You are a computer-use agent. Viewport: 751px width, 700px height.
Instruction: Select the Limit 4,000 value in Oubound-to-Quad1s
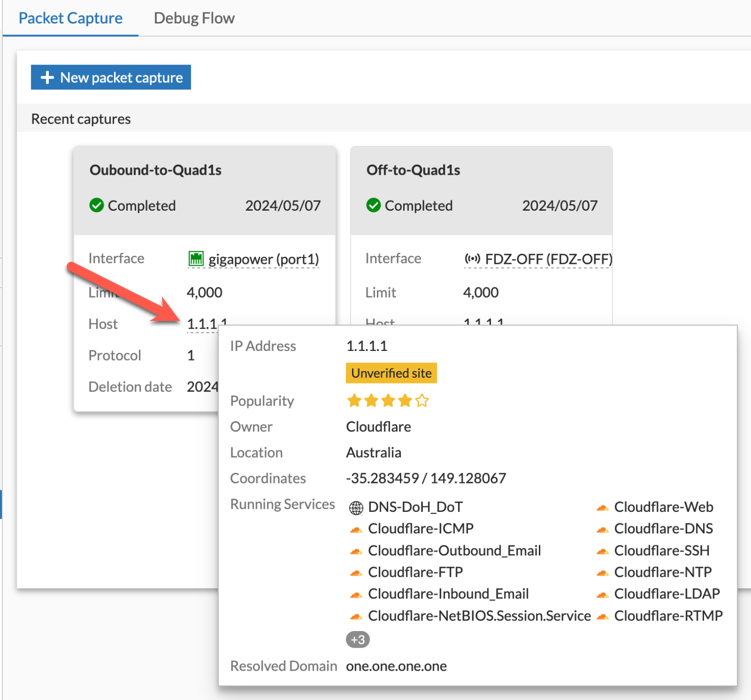[205, 292]
